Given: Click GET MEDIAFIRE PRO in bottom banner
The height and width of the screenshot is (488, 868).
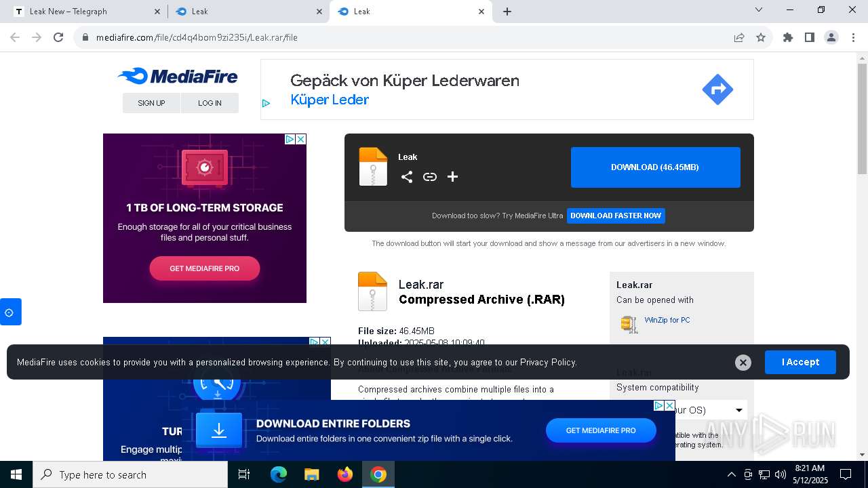Looking at the screenshot, I should tap(601, 430).
